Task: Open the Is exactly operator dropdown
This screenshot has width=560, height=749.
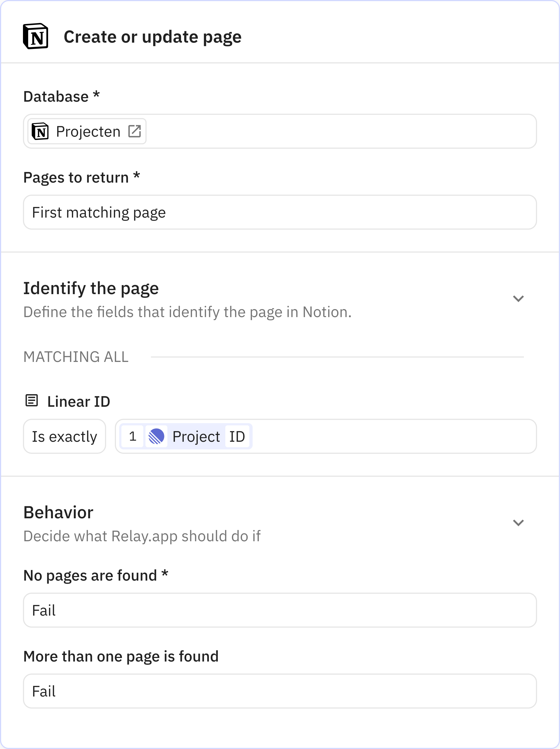Action: point(64,437)
